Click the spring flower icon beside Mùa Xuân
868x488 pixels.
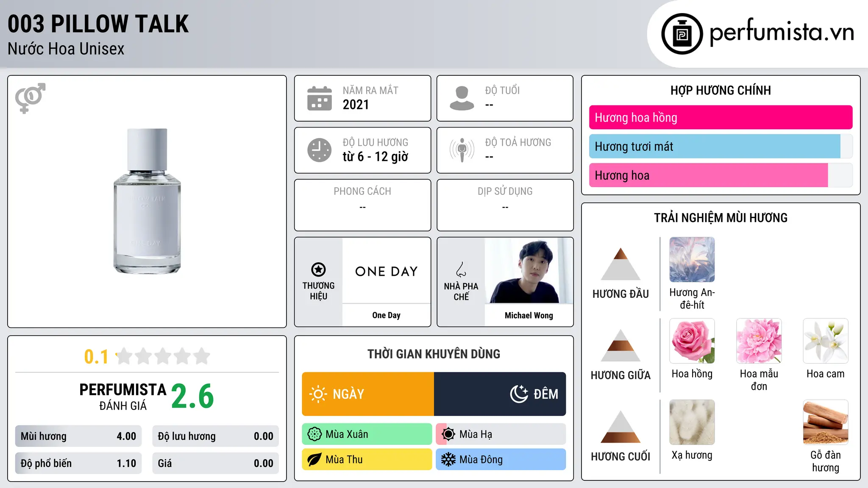[314, 434]
